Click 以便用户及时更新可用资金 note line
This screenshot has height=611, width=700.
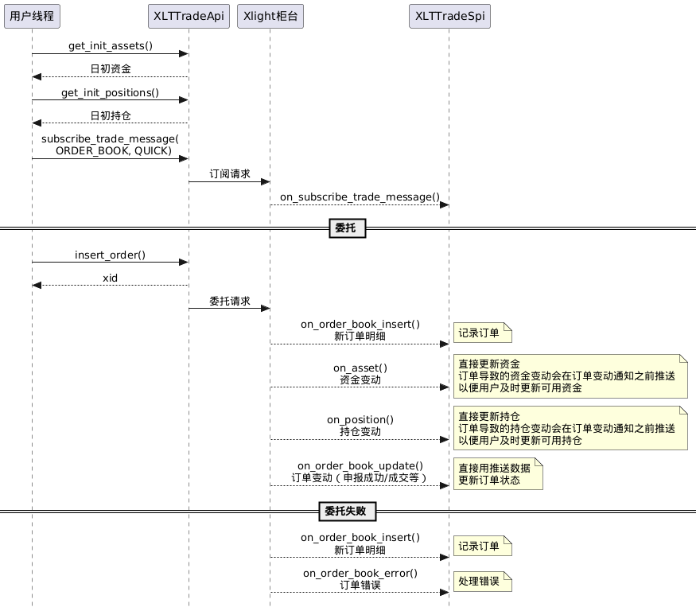click(x=520, y=388)
